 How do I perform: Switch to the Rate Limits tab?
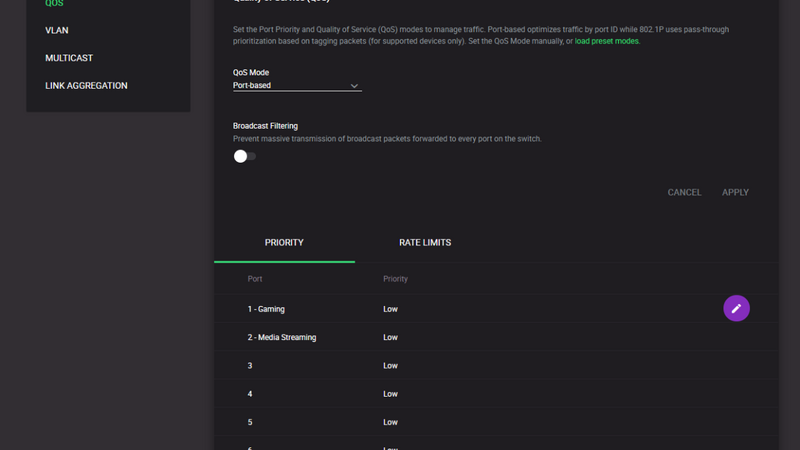425,243
